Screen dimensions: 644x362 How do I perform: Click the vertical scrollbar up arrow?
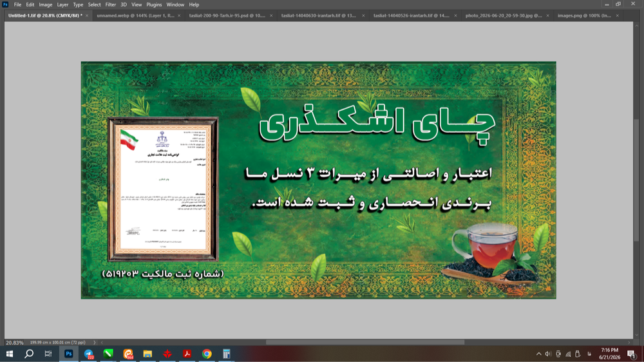coord(637,26)
